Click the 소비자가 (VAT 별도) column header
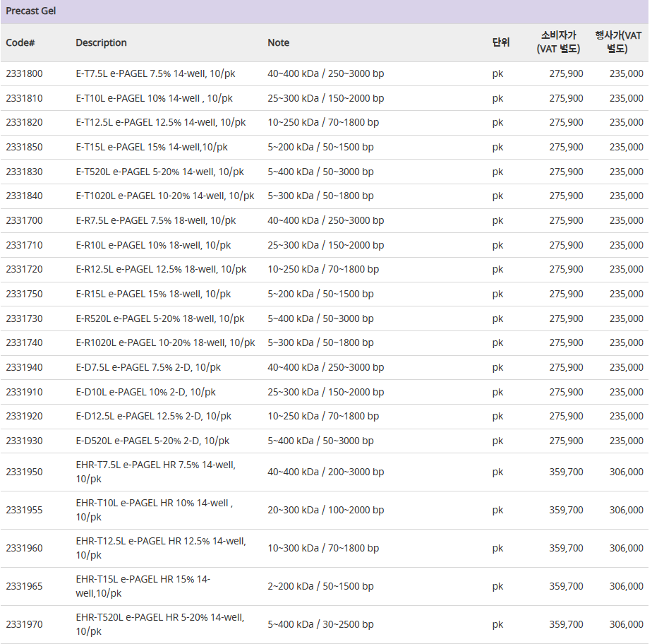 tap(558, 42)
